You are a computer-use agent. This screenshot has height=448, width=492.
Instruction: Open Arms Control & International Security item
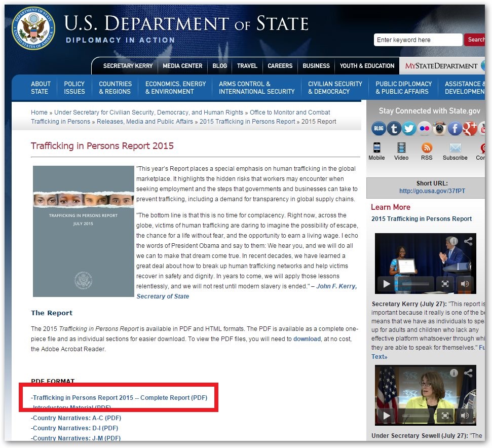[257, 88]
